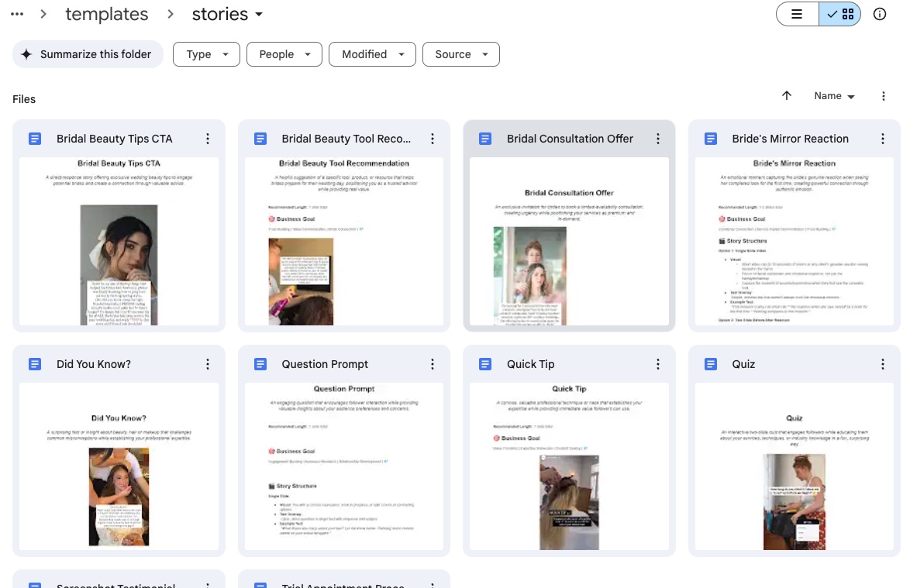
Task: Click the Files section heading
Action: pos(24,99)
